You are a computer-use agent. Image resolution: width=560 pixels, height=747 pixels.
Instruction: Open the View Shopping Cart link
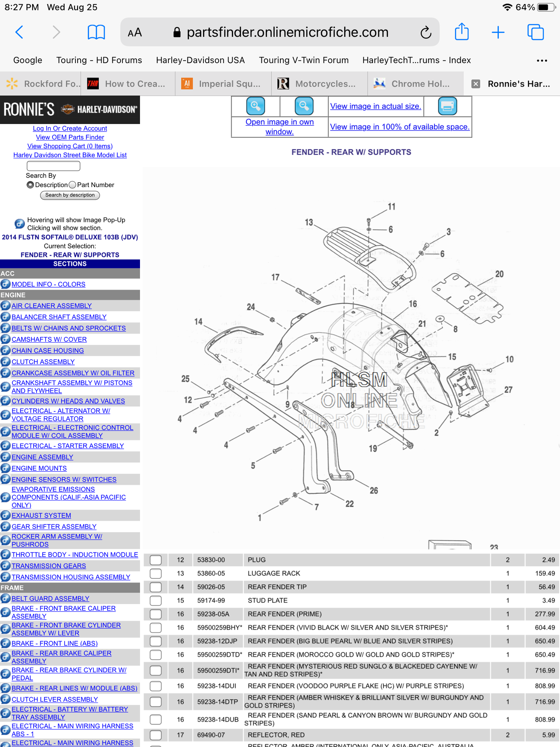click(x=70, y=146)
